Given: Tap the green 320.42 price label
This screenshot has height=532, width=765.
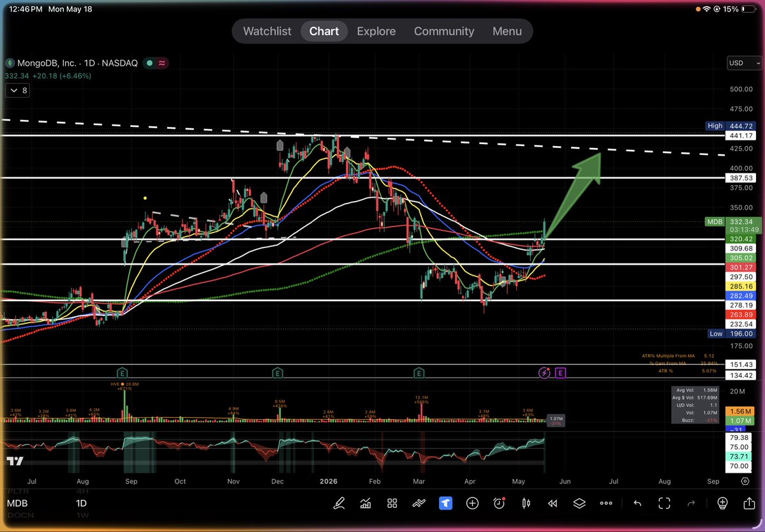Looking at the screenshot, I should coord(740,239).
